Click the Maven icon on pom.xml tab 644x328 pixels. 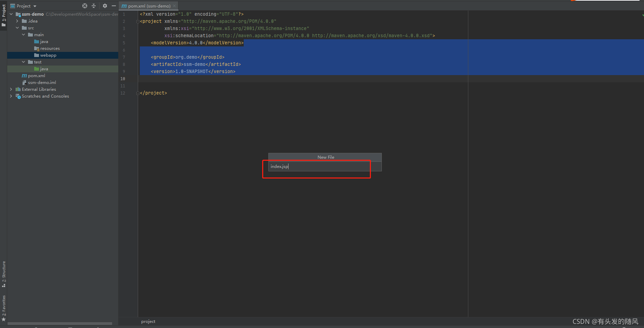tap(124, 6)
